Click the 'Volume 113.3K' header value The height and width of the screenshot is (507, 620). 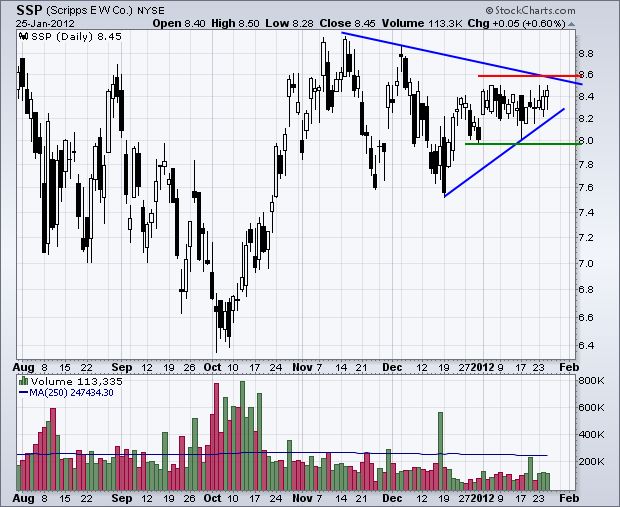click(422, 23)
